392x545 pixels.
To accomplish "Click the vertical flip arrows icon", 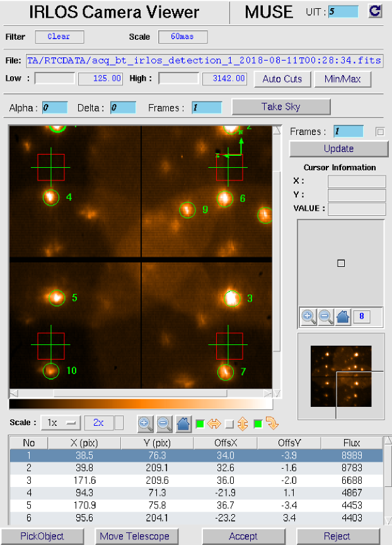I will tap(243, 423).
